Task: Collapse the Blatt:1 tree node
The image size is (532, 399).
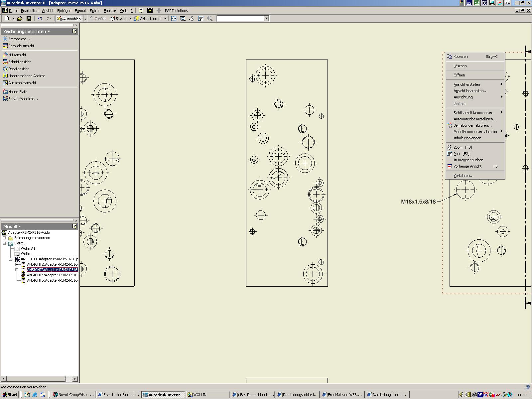Action: 4,243
